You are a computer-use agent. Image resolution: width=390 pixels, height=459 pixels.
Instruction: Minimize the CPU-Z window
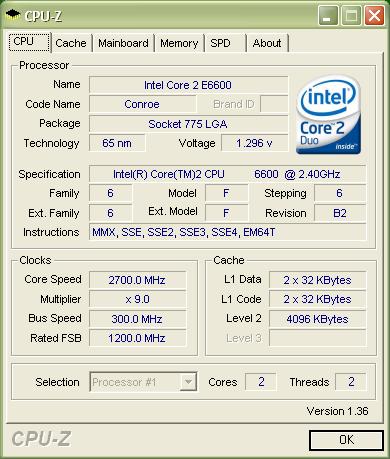point(328,15)
